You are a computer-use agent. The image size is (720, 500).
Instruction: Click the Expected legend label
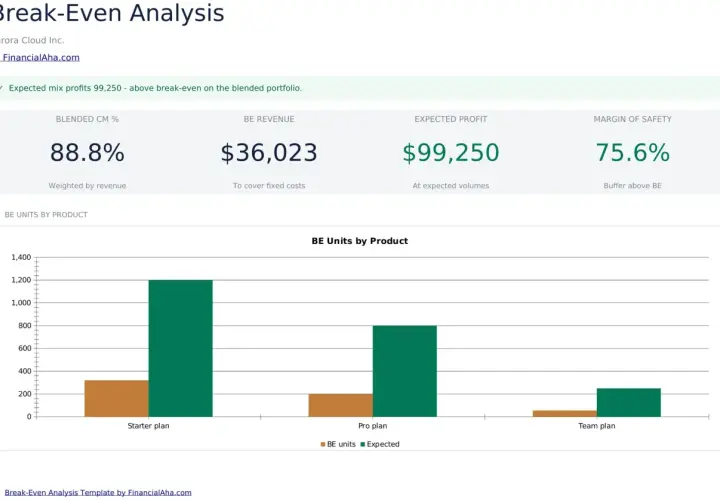coord(383,444)
